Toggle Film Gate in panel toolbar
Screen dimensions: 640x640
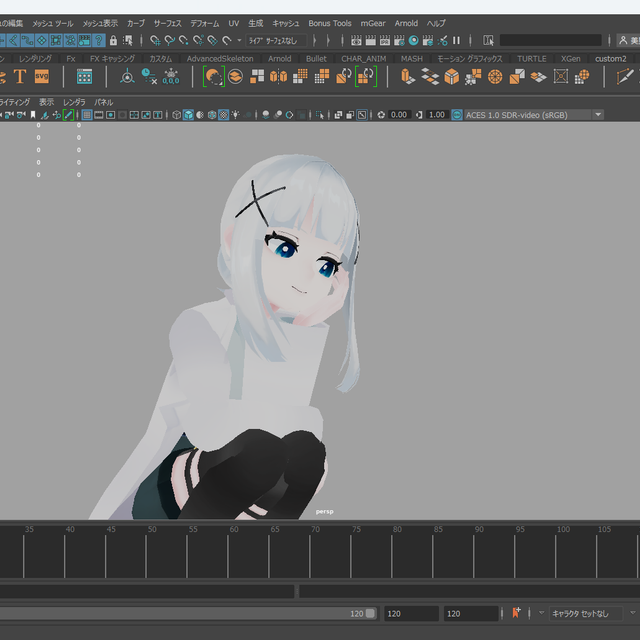click(98, 115)
